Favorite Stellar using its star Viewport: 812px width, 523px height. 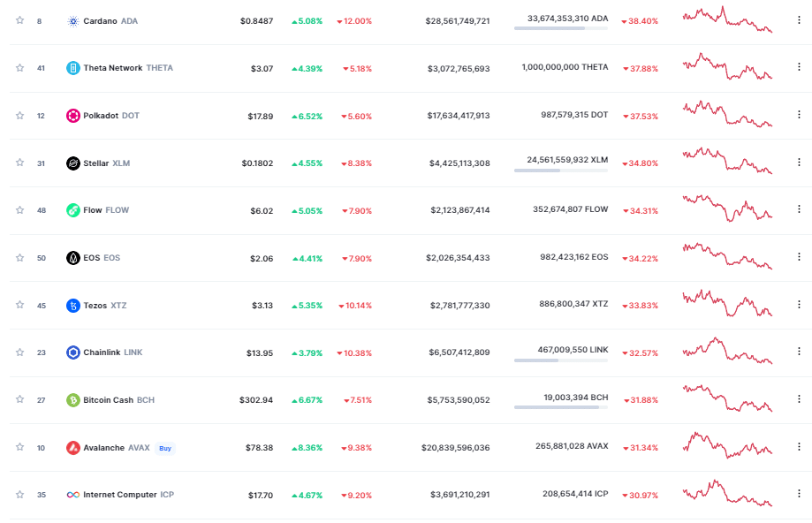pos(19,163)
